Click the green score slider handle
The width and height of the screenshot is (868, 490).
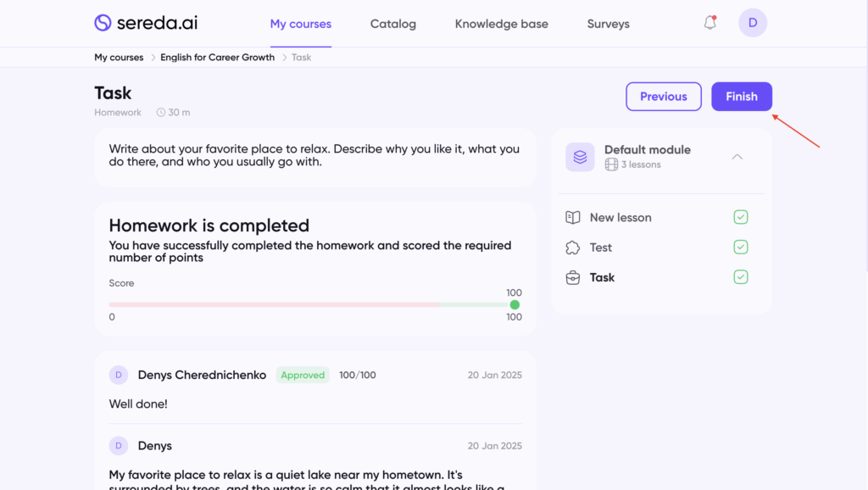[515, 304]
